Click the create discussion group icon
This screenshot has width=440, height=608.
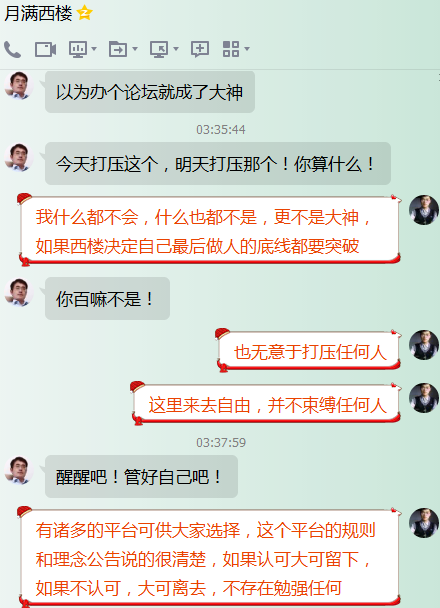tap(200, 49)
